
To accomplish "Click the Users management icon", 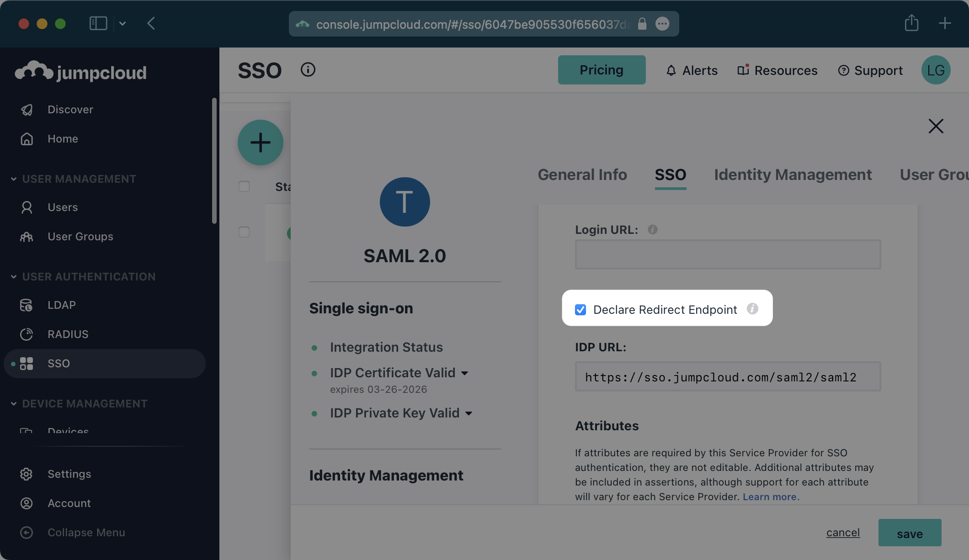I will pos(27,206).
